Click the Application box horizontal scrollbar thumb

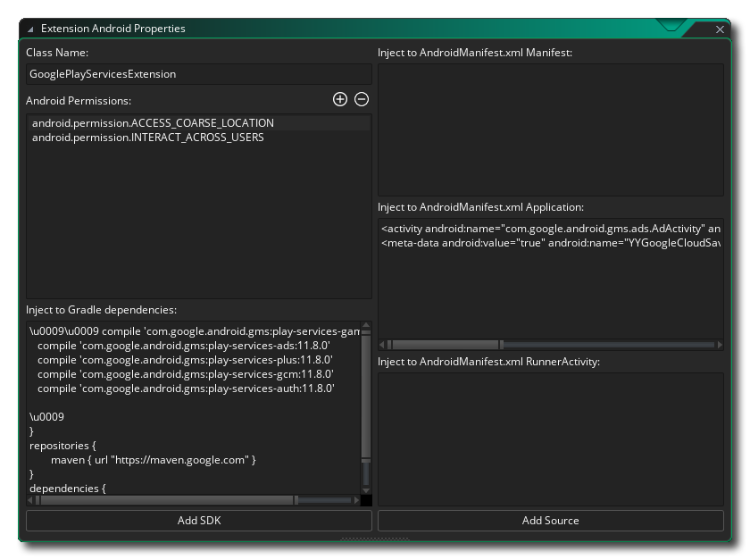pos(446,345)
